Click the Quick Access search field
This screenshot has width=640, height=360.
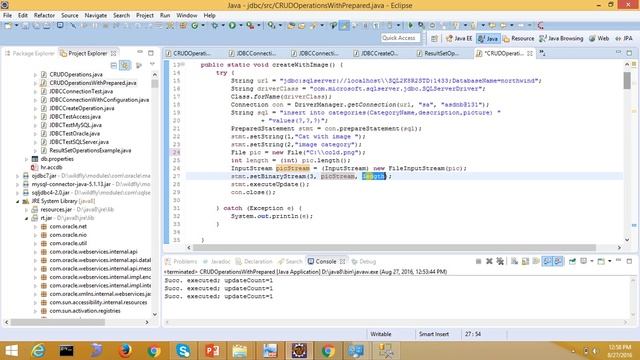click(x=400, y=38)
